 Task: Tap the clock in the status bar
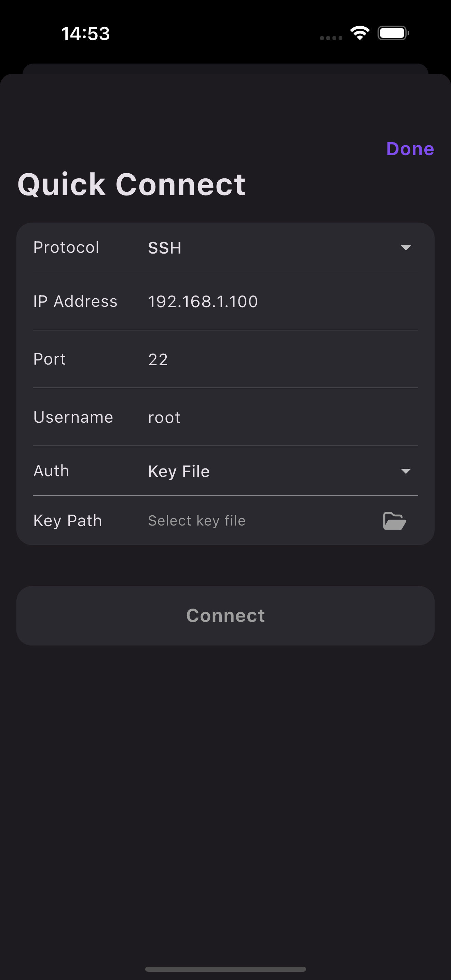tap(85, 33)
